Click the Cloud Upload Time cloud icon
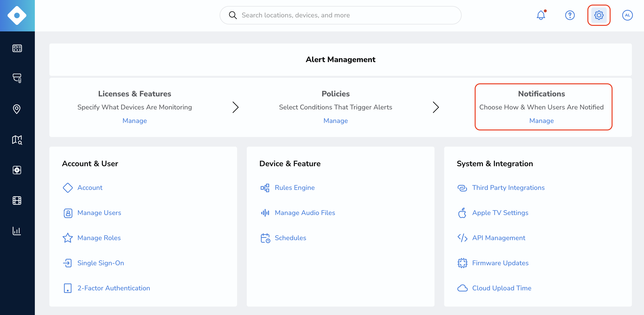This screenshot has height=315, width=644. point(462,288)
